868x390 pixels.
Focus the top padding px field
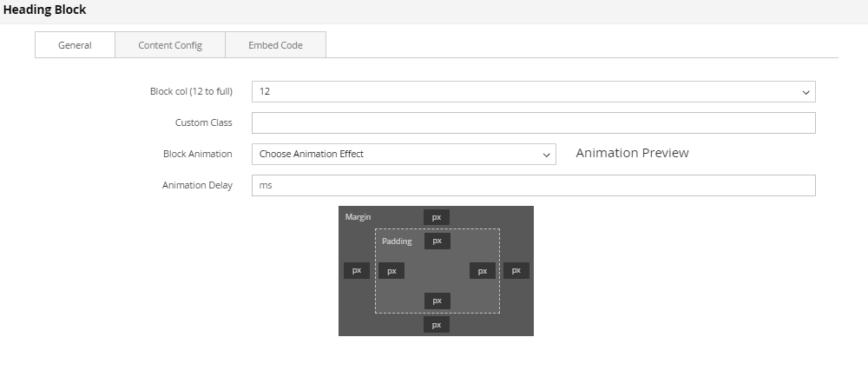[437, 241]
